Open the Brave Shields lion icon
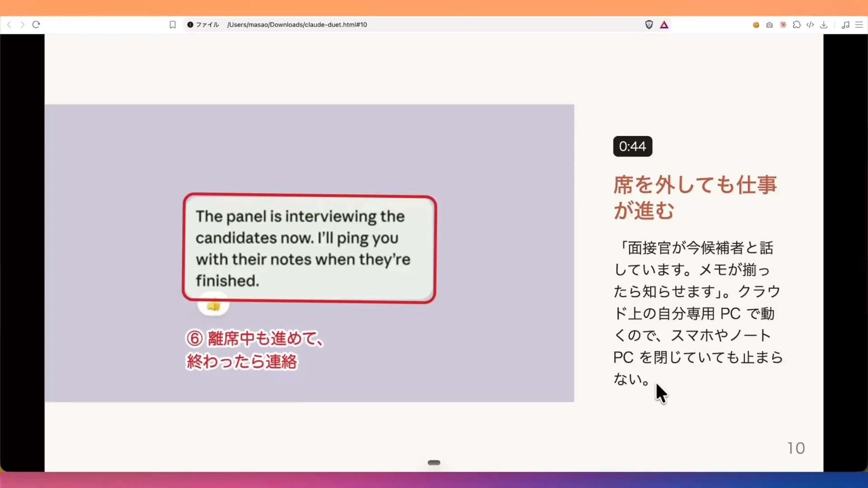The width and height of the screenshot is (868, 488). (649, 25)
